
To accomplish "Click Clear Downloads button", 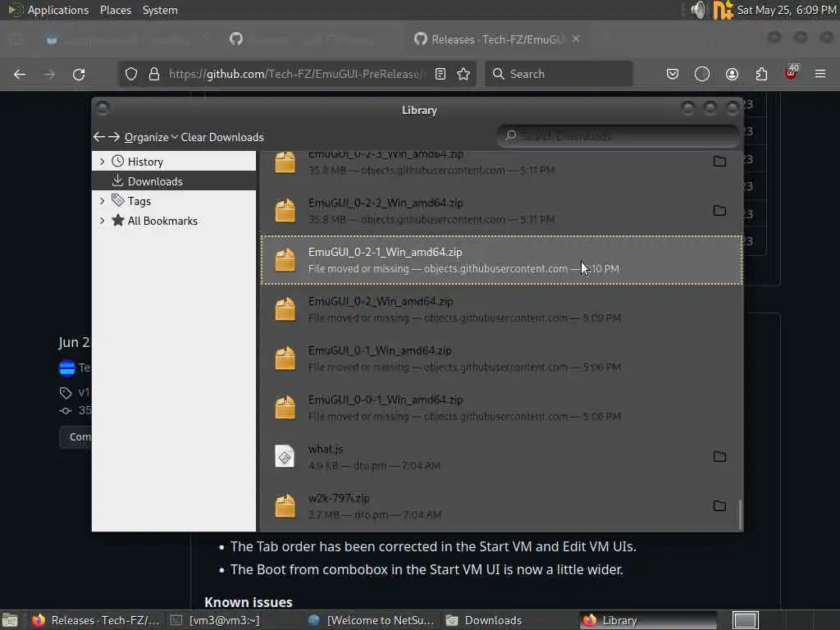I will click(x=221, y=137).
